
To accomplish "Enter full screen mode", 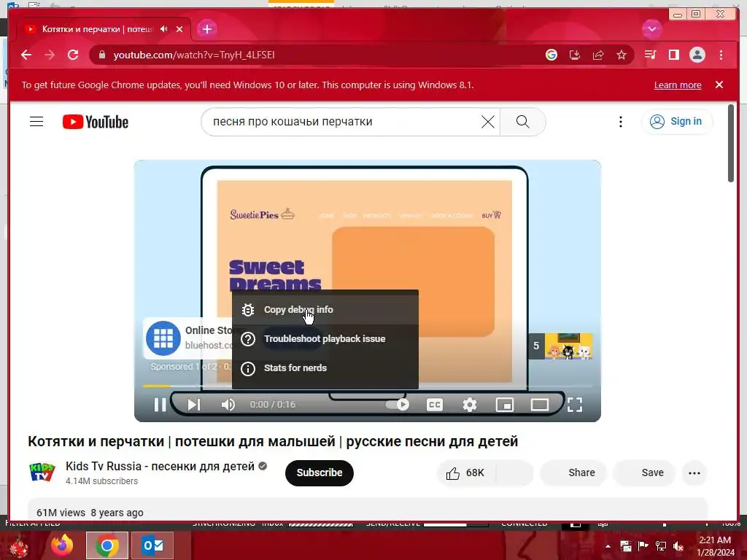I will pos(575,404).
